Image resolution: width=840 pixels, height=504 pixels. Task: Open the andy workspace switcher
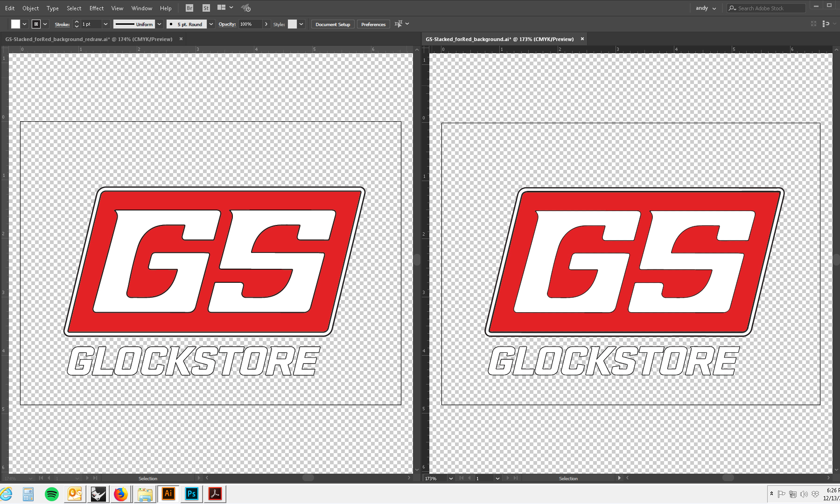pyautogui.click(x=706, y=8)
